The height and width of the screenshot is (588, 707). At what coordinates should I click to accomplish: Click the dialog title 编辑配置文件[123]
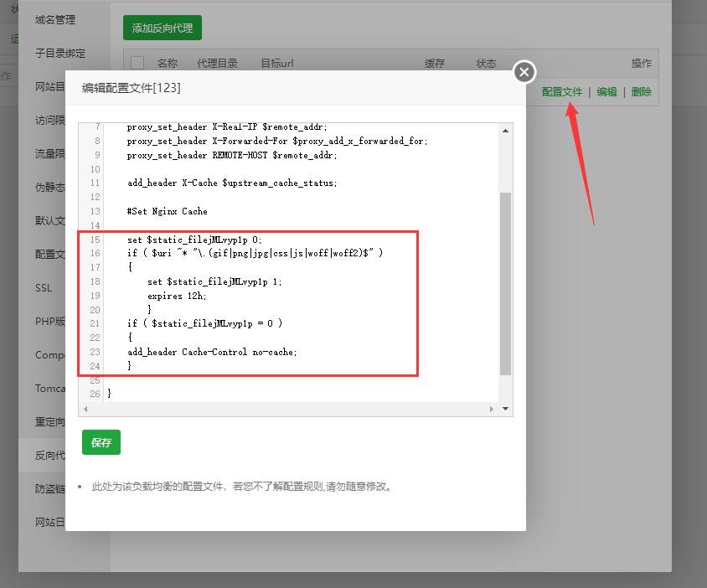(132, 88)
